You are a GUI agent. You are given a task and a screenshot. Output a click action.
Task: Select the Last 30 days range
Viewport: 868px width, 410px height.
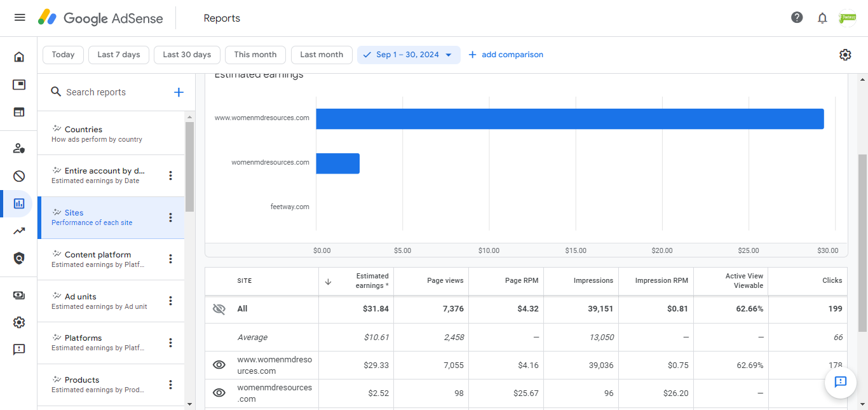pos(187,55)
